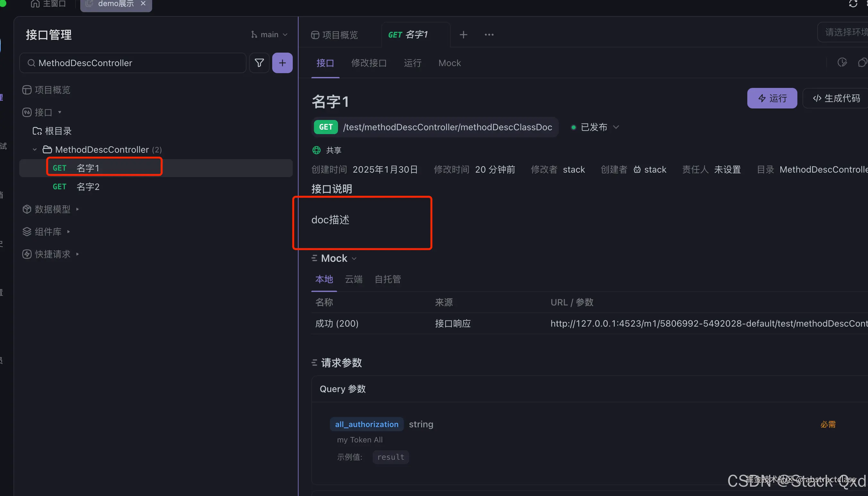Select GET 名字2 in the tree

coord(156,187)
